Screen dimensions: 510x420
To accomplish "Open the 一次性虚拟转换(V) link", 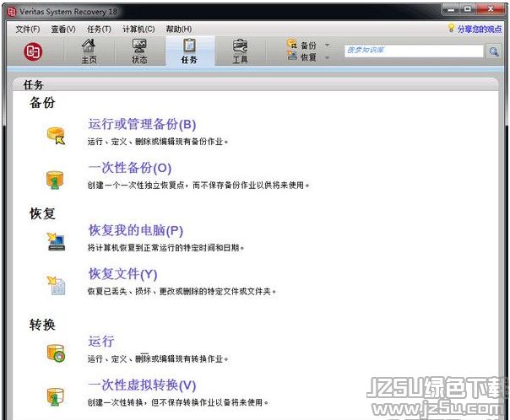I will coord(142,385).
